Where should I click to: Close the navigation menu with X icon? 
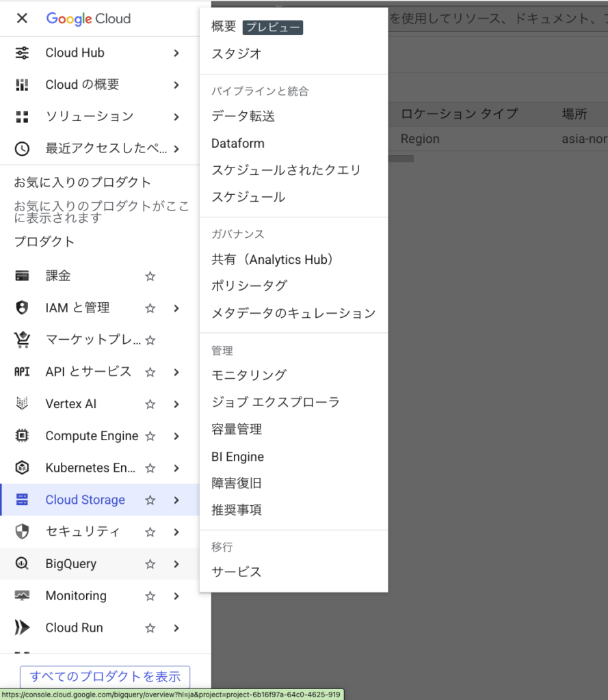tap(22, 18)
